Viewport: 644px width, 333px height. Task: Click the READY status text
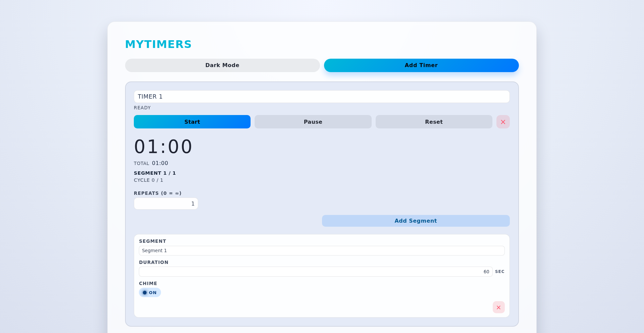pos(142,108)
